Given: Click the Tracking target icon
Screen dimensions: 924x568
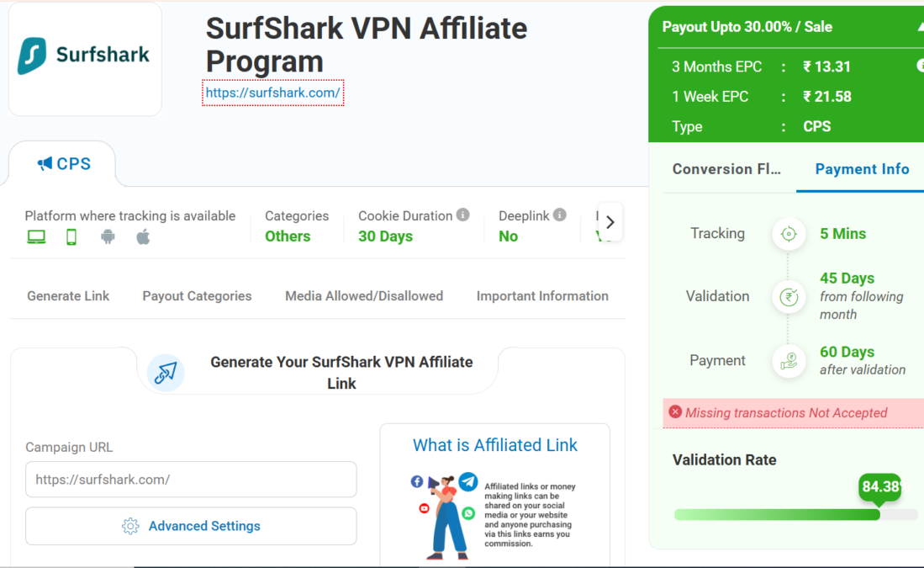Looking at the screenshot, I should (789, 234).
